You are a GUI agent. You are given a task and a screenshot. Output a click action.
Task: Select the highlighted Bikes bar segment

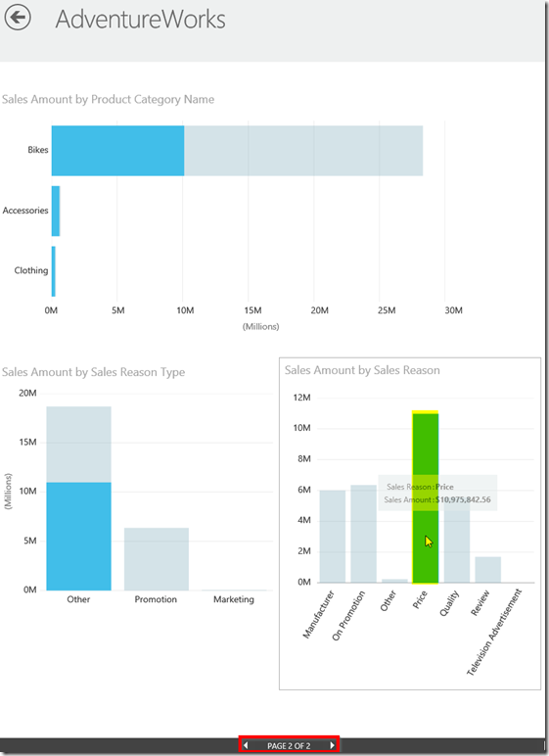[x=117, y=151]
